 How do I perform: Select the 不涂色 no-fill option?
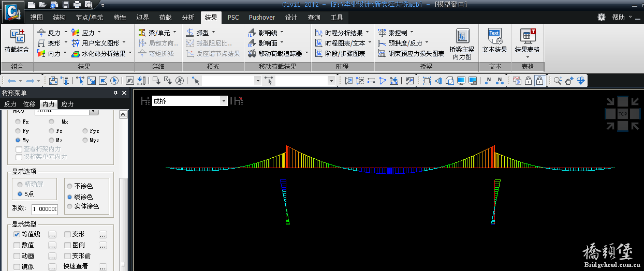click(70, 186)
